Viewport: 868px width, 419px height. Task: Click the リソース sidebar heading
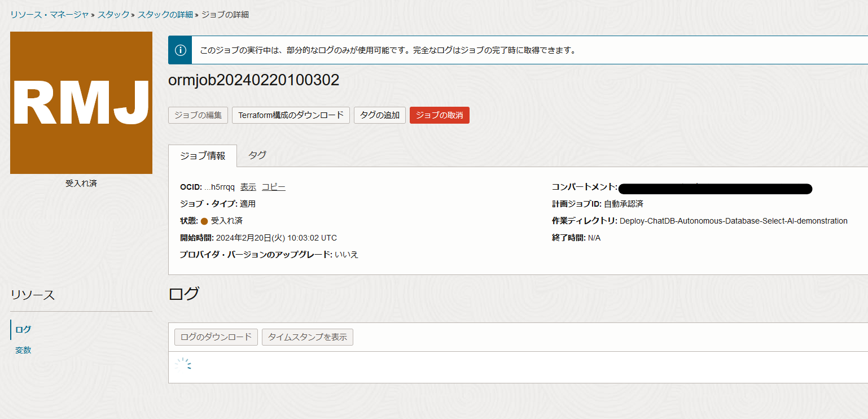click(33, 295)
